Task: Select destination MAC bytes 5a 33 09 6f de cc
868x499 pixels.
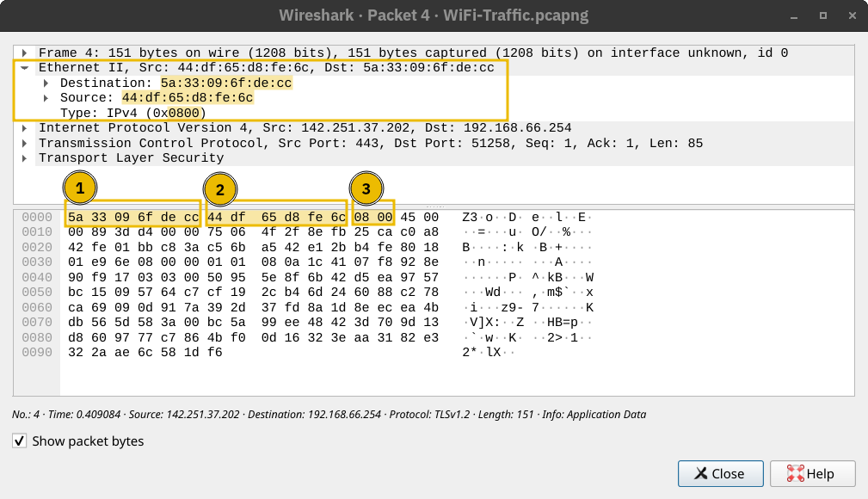Action: click(x=132, y=219)
